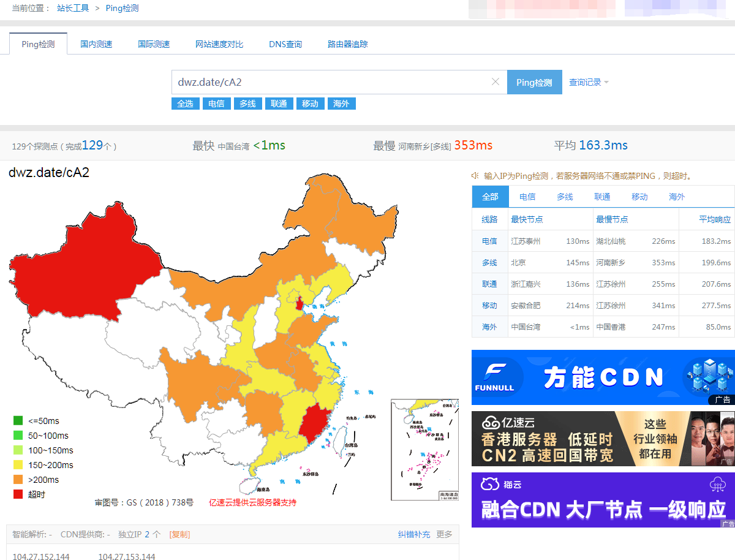Open the 更多 options next to 纠错补充
The image size is (735, 560).
point(443,534)
